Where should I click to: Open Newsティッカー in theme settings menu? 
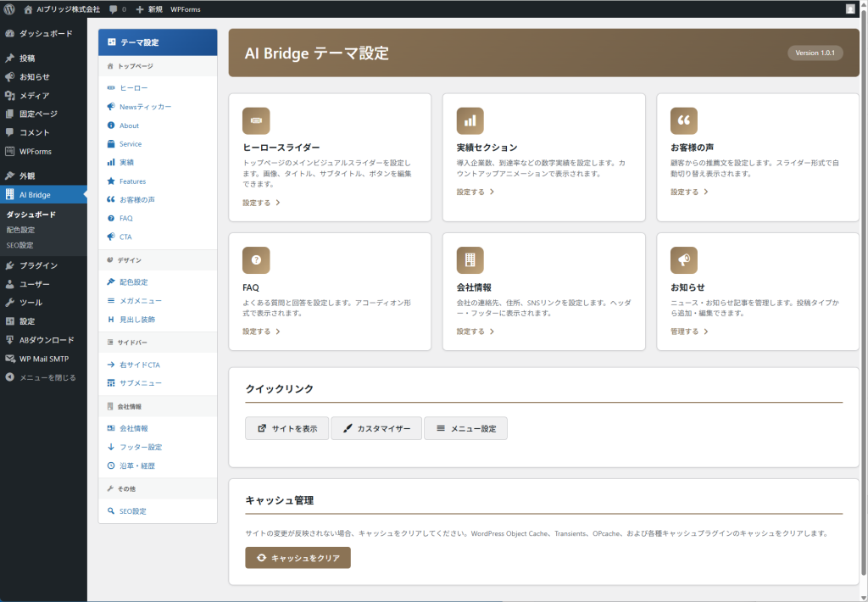(x=145, y=107)
